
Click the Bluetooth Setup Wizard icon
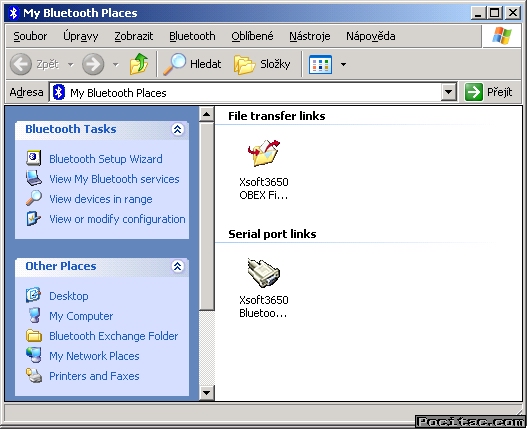[x=34, y=158]
